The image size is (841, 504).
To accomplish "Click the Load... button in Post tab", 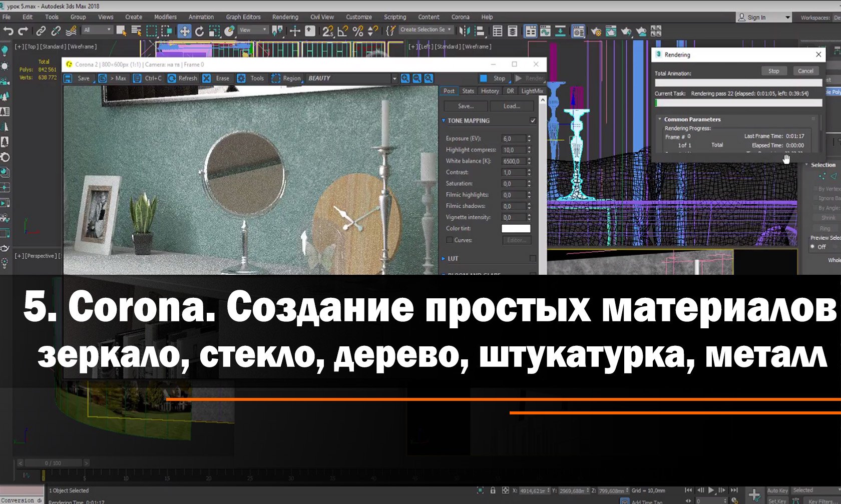I will (512, 106).
